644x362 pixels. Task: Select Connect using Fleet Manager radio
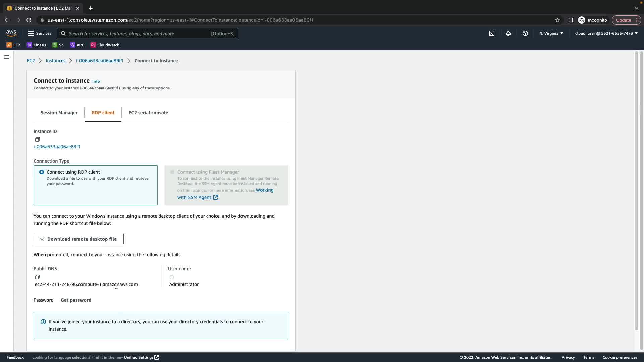pos(172,172)
